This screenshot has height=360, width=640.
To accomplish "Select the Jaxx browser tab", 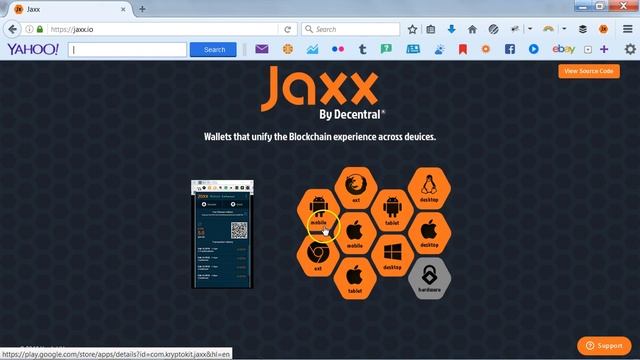I will (69, 9).
